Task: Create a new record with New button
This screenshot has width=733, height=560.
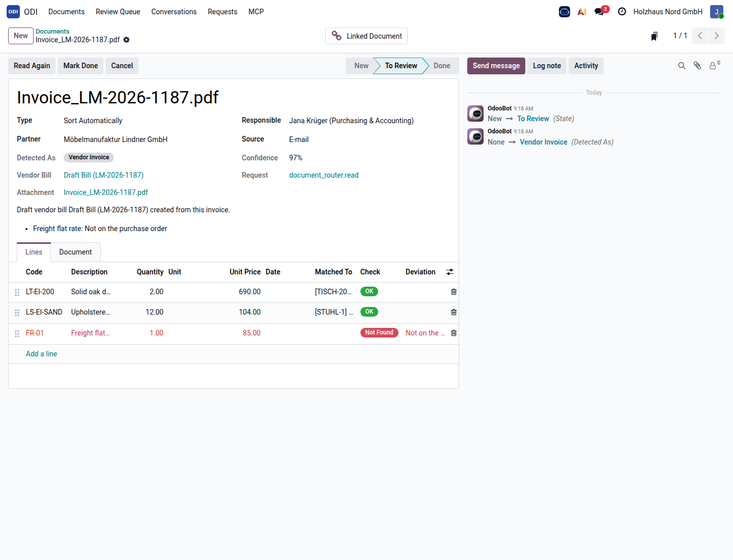Action: pos(21,36)
